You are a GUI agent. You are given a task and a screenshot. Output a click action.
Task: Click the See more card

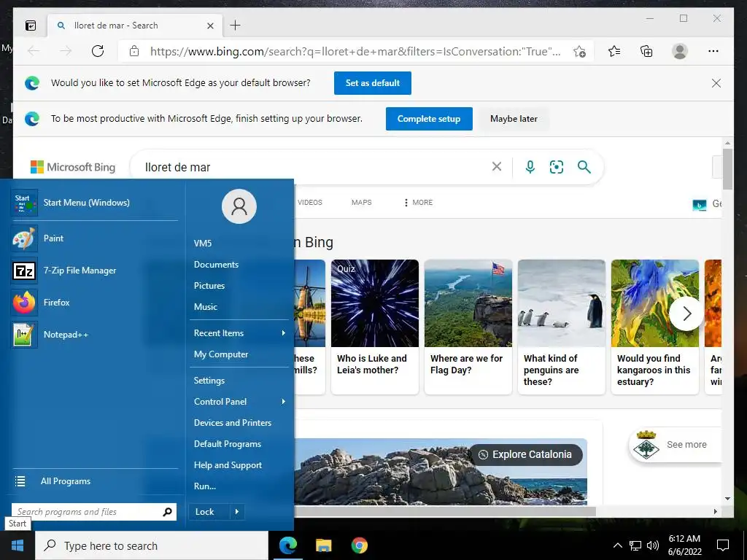coord(675,445)
